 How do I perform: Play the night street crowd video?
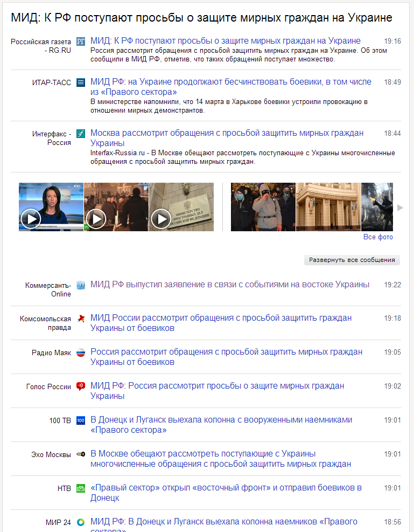pos(116,207)
